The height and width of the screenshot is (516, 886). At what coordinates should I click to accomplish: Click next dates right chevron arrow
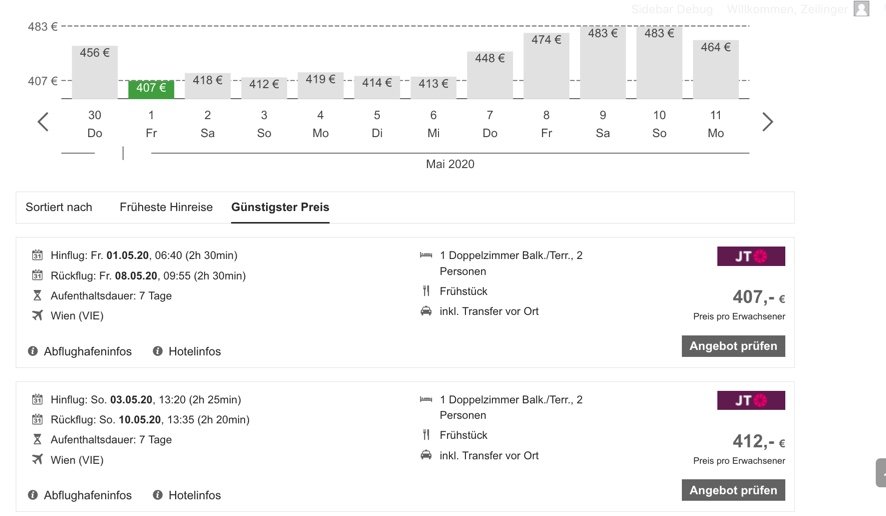767,122
